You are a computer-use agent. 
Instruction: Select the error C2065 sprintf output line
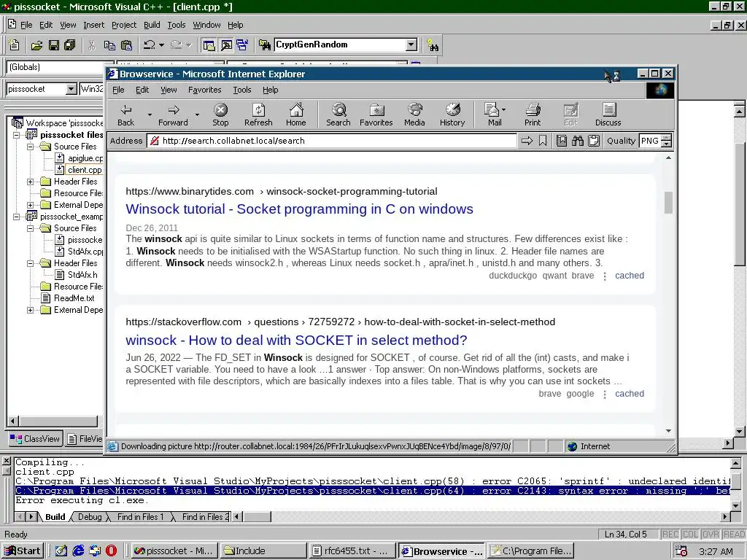click(x=371, y=481)
